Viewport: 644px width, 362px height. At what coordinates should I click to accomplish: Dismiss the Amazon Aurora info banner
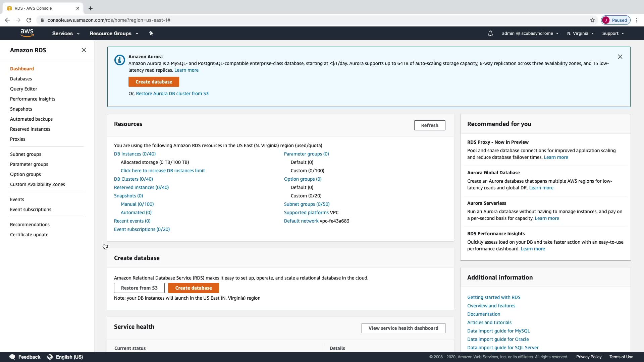coord(620,57)
